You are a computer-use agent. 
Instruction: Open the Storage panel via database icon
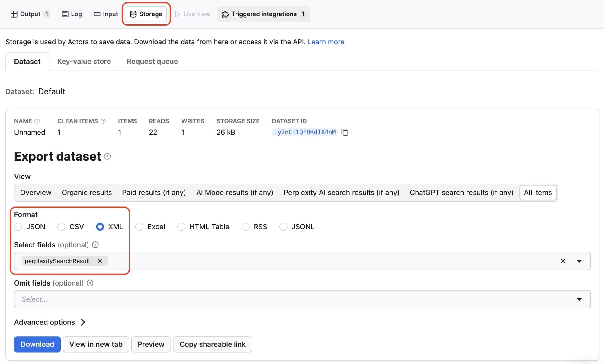coord(133,14)
